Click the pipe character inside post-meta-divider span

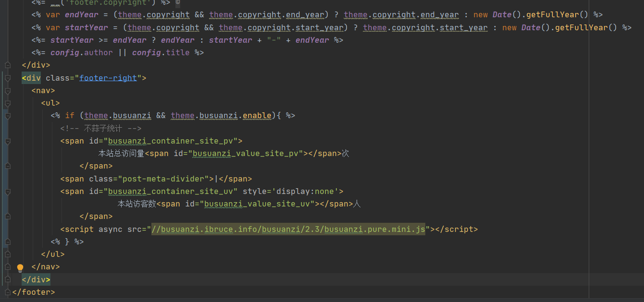point(216,179)
